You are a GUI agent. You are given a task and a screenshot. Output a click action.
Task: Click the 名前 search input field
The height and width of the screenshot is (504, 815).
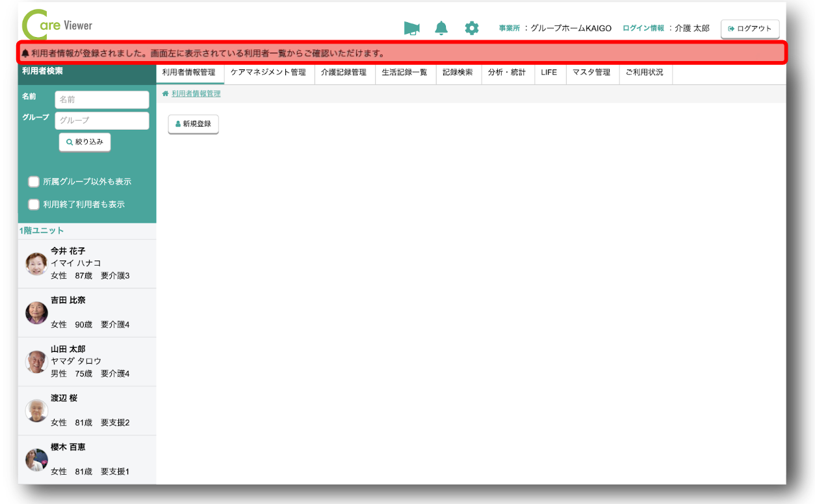tap(102, 100)
